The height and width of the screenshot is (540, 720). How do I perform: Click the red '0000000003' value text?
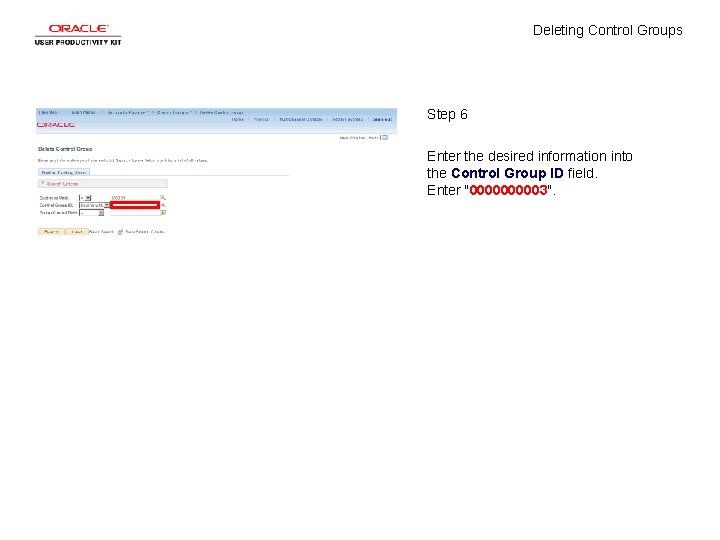point(508,190)
